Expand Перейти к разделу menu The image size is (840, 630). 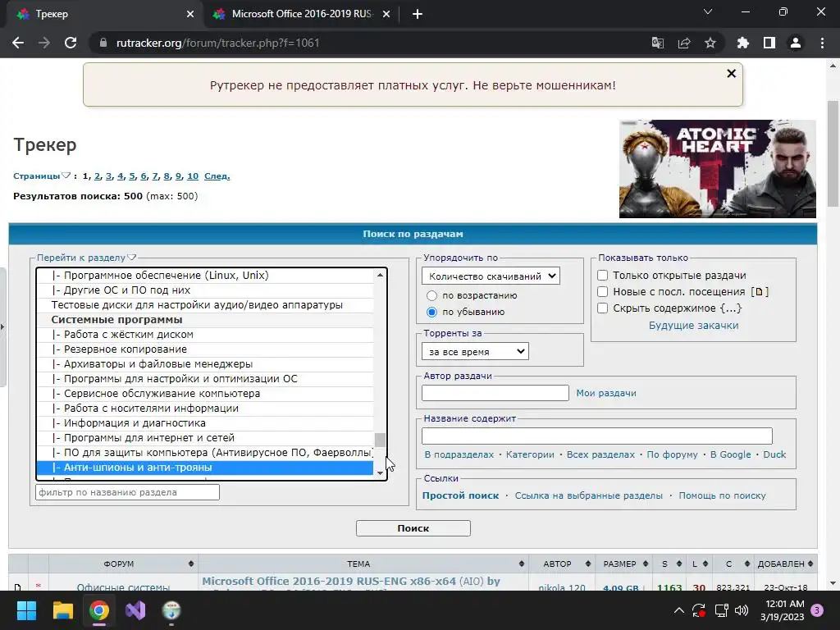coord(86,258)
